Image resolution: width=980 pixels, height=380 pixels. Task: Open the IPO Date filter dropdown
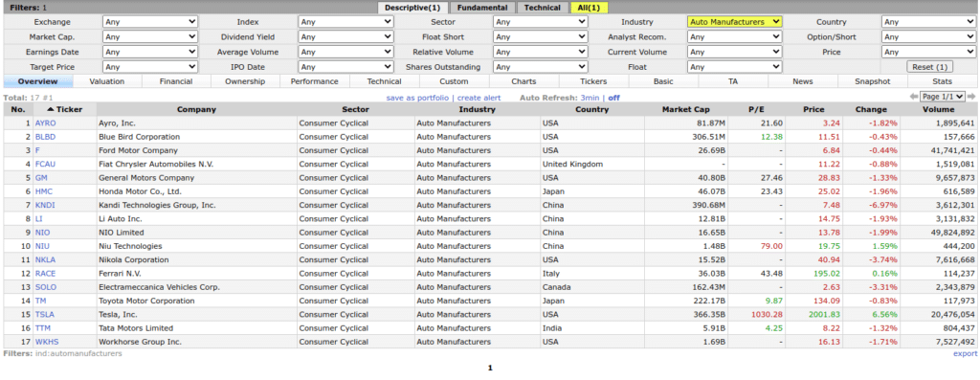(x=345, y=66)
